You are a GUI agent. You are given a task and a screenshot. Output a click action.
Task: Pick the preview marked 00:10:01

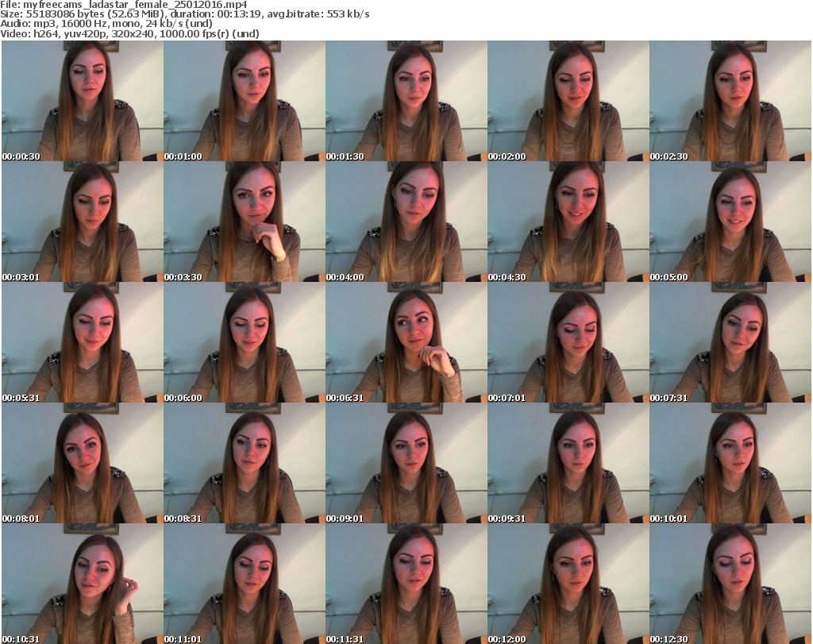(x=730, y=463)
